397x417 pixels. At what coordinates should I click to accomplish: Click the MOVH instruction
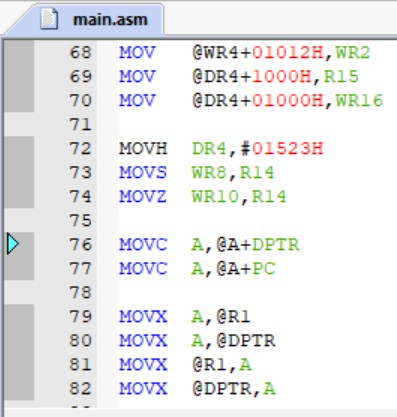coord(143,149)
